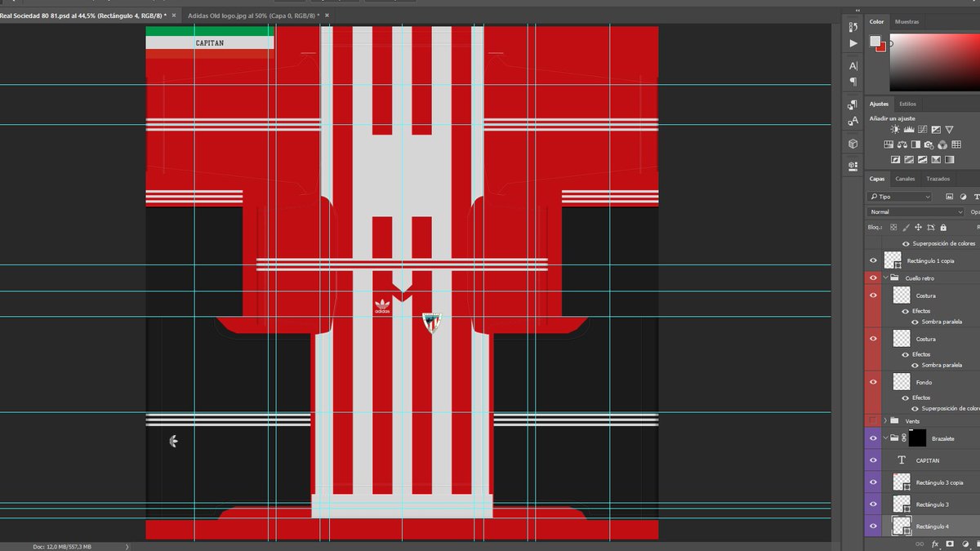Switch to the Estilos tab
Image resolution: width=980 pixels, height=551 pixels.
[x=907, y=104]
